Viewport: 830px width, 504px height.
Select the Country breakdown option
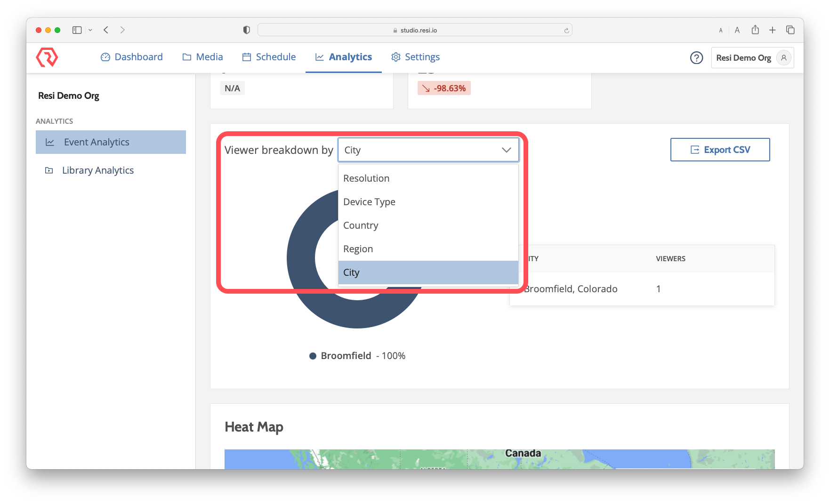pyautogui.click(x=361, y=225)
